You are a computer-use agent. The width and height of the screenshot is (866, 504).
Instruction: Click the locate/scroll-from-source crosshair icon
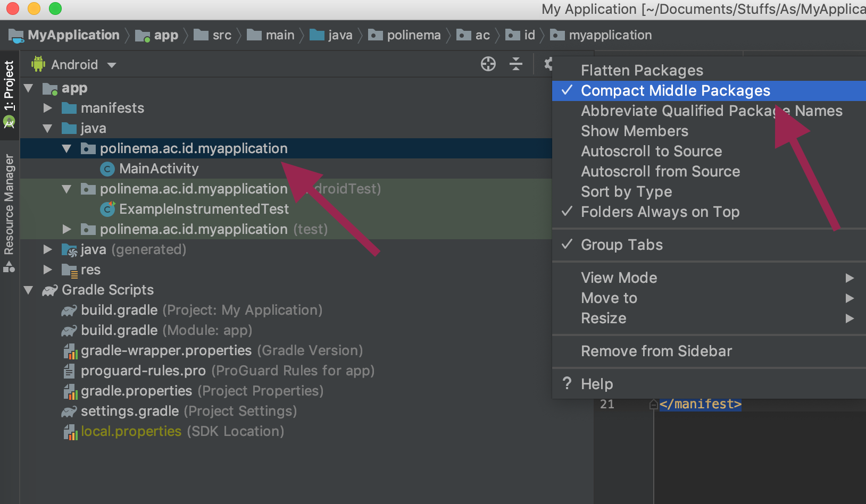tap(488, 64)
